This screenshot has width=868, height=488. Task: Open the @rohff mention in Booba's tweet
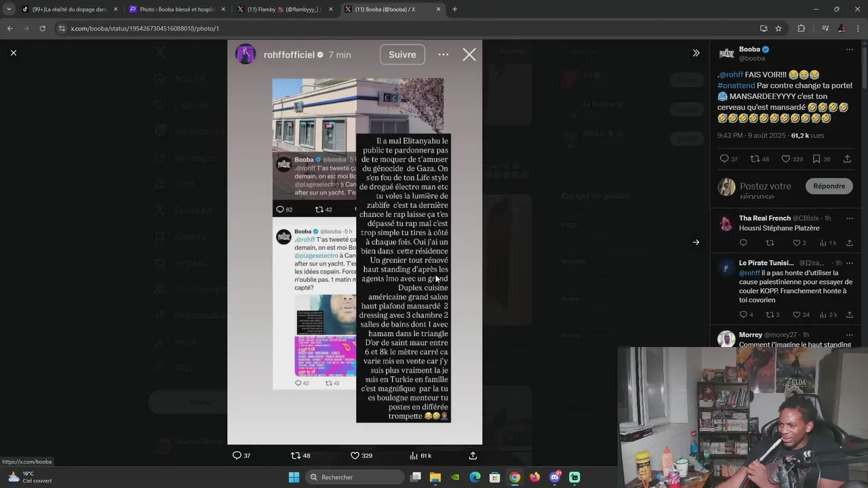click(730, 75)
